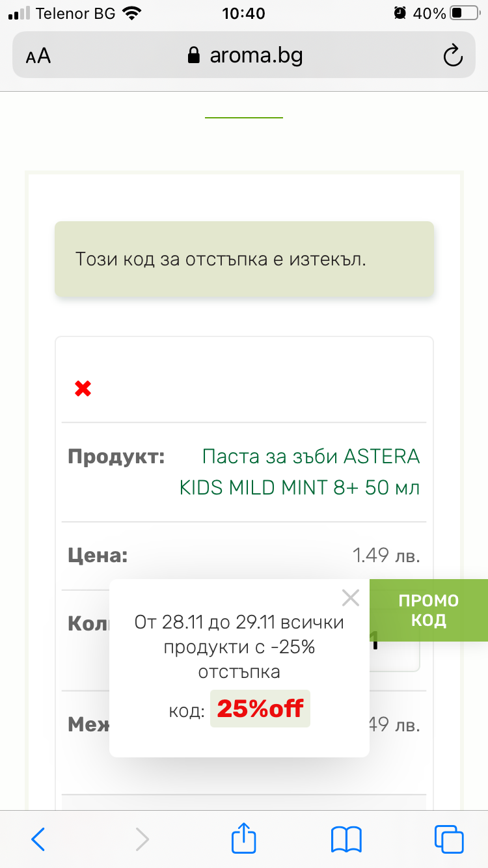
Task: Reload the aroma.bg page
Action: click(x=452, y=56)
